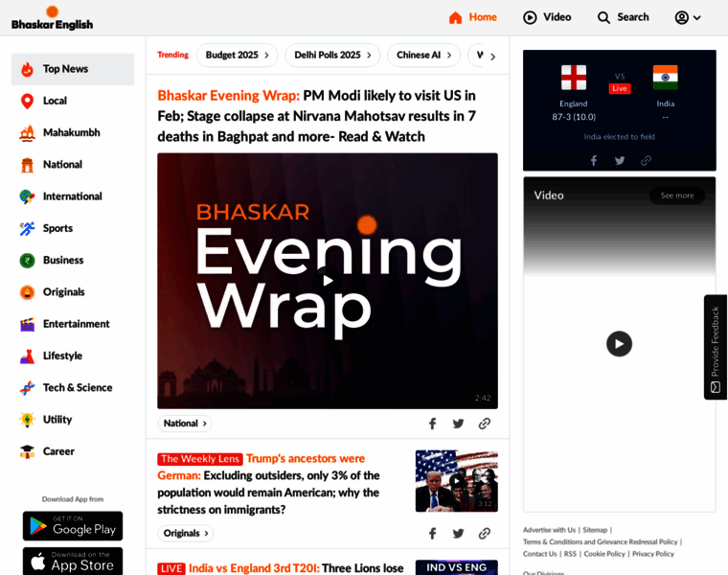This screenshot has width=728, height=575.
Task: Share live match score on Twitter
Action: coord(620,161)
